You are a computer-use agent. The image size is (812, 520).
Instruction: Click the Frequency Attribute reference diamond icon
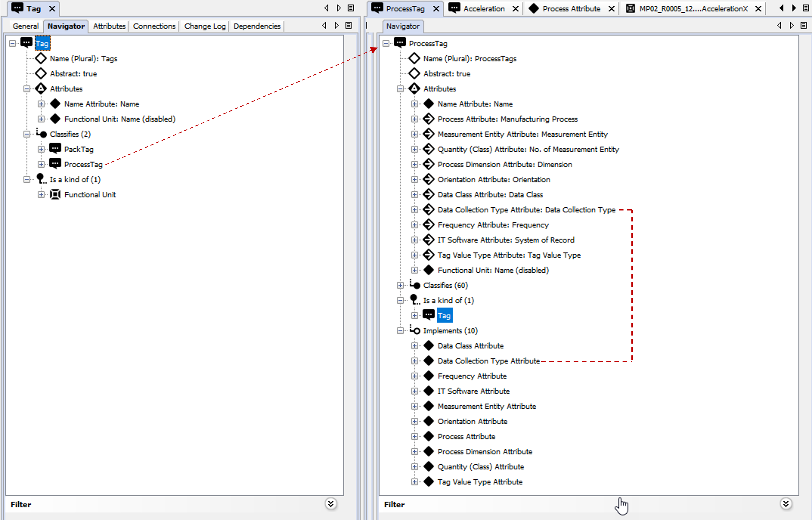pyautogui.click(x=429, y=224)
